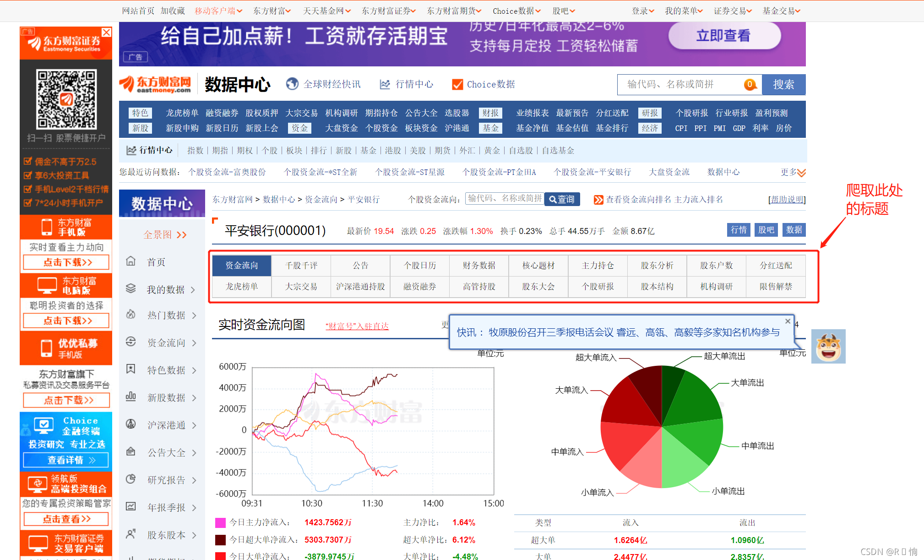Click the QR code image in left ad
The image size is (924, 560).
point(66,99)
